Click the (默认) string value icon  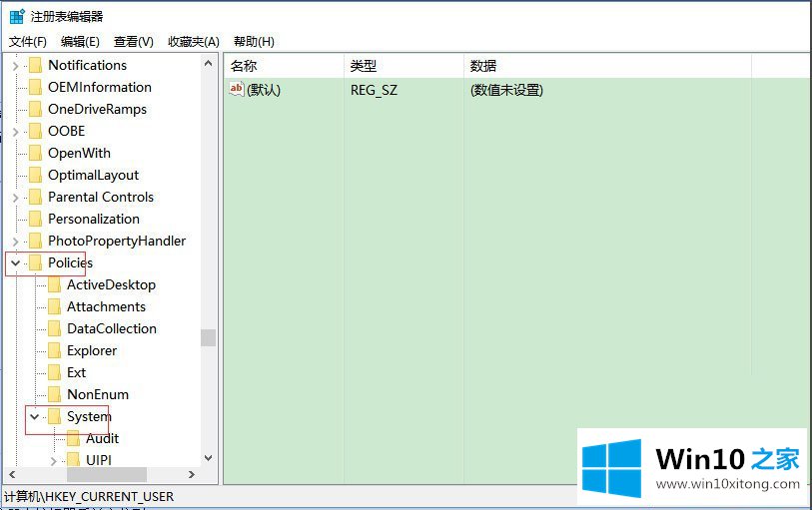click(x=236, y=90)
